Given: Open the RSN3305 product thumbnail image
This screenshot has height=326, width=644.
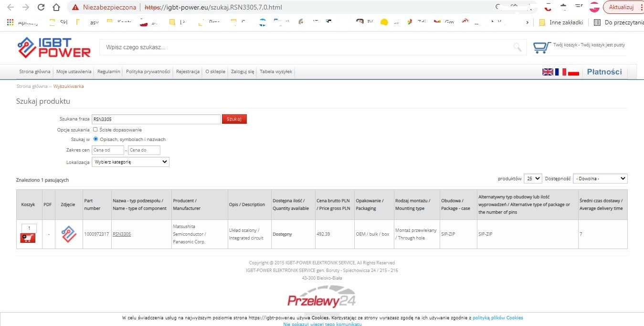Looking at the screenshot, I should click(x=69, y=234).
